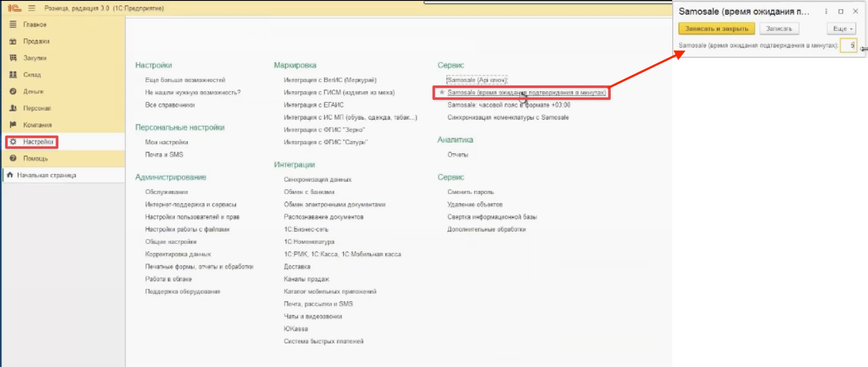This screenshot has height=367, width=868.
Task: Open Поддержка оборудования link
Action: tap(183, 292)
